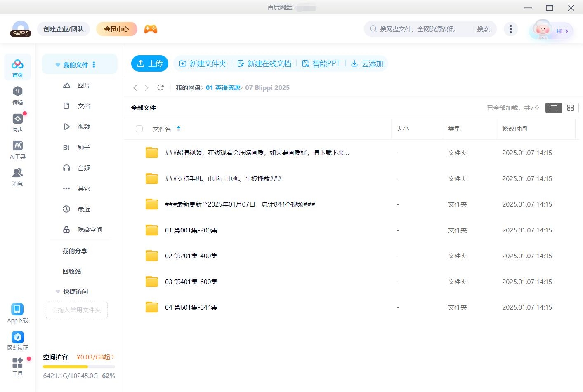Click the SVIP5 avatar badge

(21, 29)
